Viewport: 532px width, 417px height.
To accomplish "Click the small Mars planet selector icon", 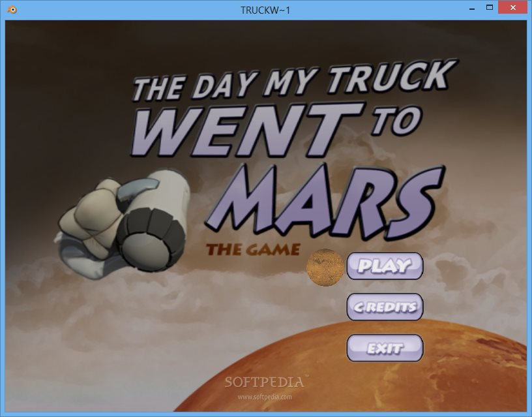I will [x=325, y=267].
